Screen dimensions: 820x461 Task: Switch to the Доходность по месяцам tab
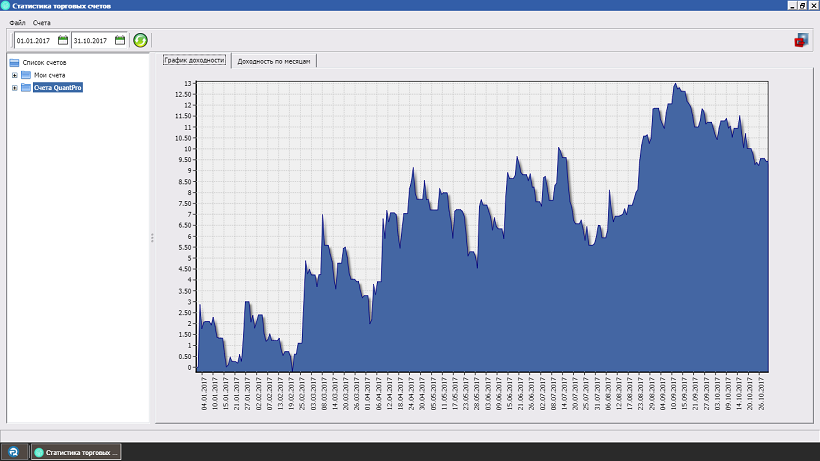coord(275,61)
